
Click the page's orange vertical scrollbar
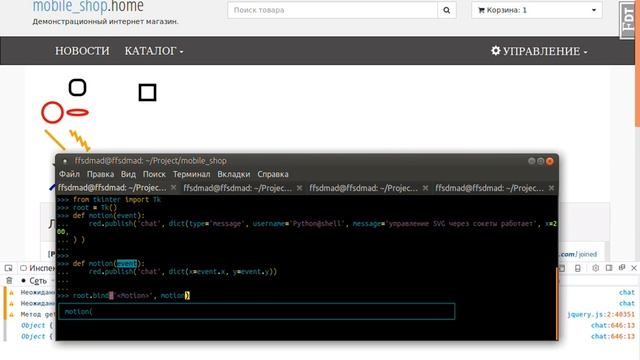click(637, 63)
